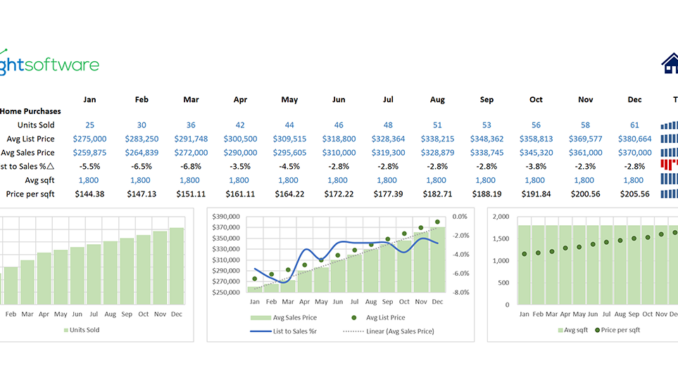Click the Units Sold chart legend
The width and height of the screenshot is (678, 392).
click(x=81, y=330)
